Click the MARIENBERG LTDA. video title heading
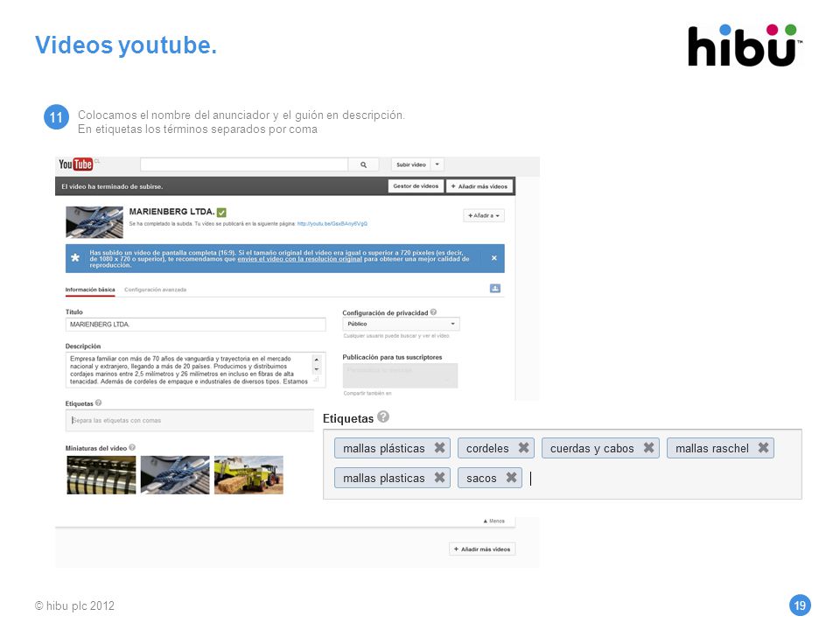 (x=172, y=212)
